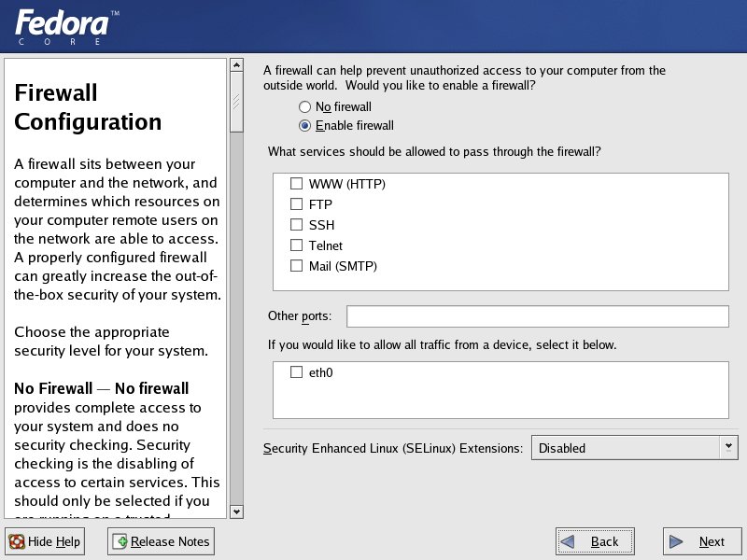Select the Enable firewall radio button
The height and width of the screenshot is (560, 747).
point(304,126)
